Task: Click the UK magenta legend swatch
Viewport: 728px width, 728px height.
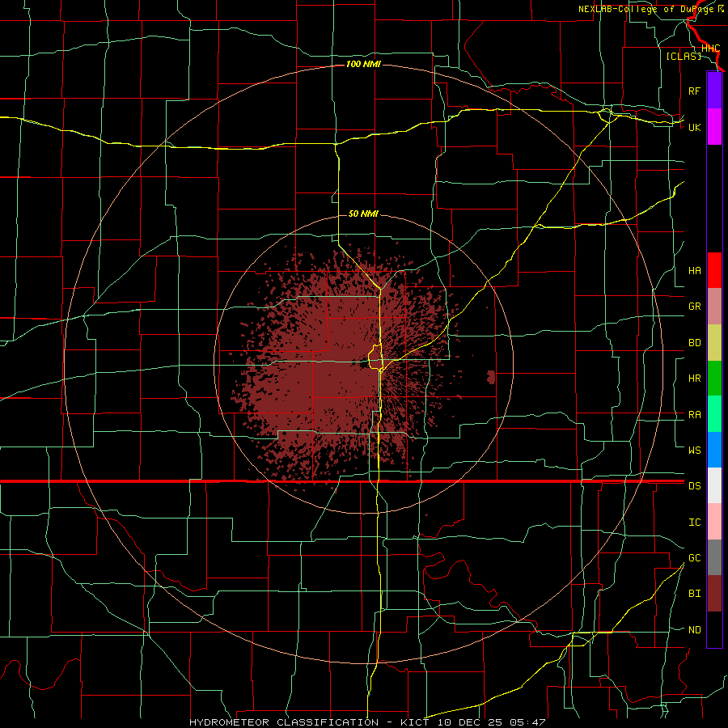Action: [x=714, y=127]
